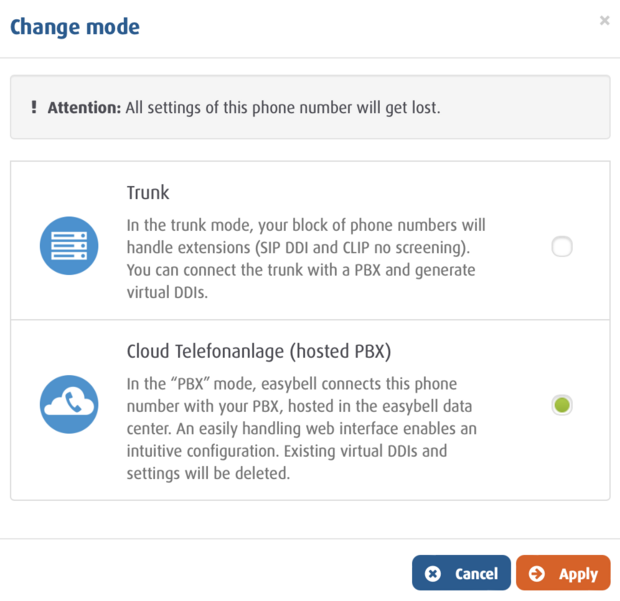The image size is (620, 601).
Task: Click the blue Trunk server icon
Action: pos(69,246)
